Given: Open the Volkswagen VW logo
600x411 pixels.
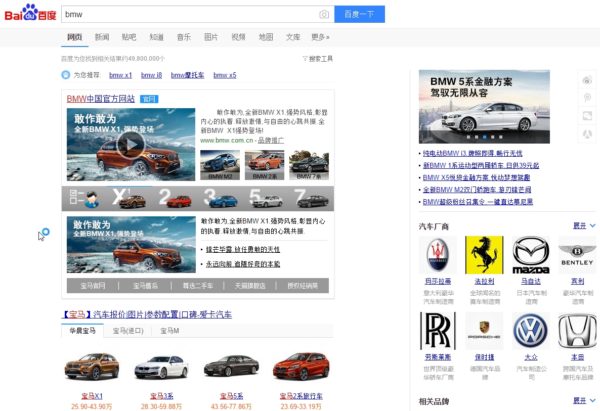Looking at the screenshot, I should pyautogui.click(x=531, y=331).
